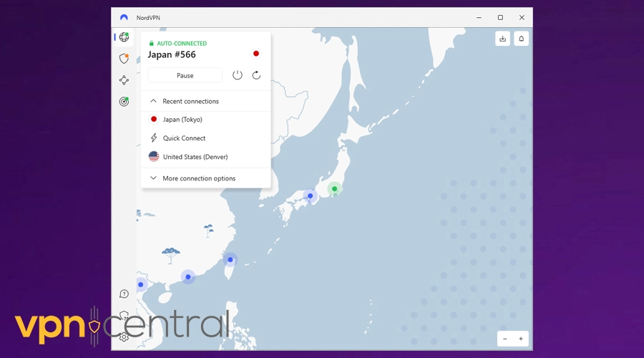
Task: Close the NordVPN window
Action: (x=522, y=18)
